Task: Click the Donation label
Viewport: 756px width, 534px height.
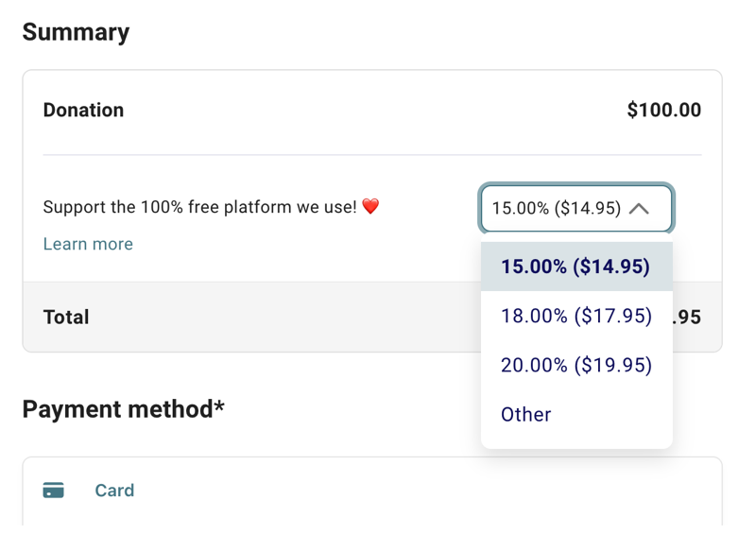Action: pyautogui.click(x=83, y=110)
